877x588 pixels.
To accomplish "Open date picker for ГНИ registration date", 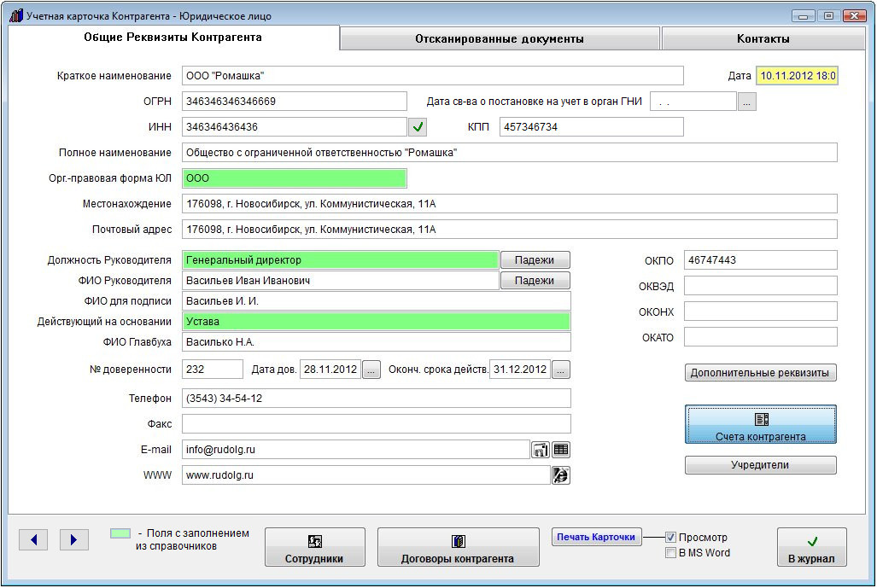I will 747,102.
